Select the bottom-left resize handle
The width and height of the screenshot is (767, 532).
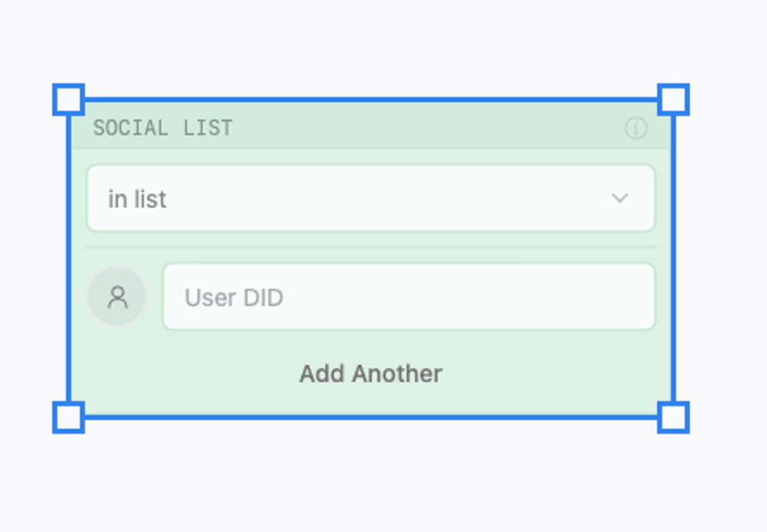click(68, 418)
